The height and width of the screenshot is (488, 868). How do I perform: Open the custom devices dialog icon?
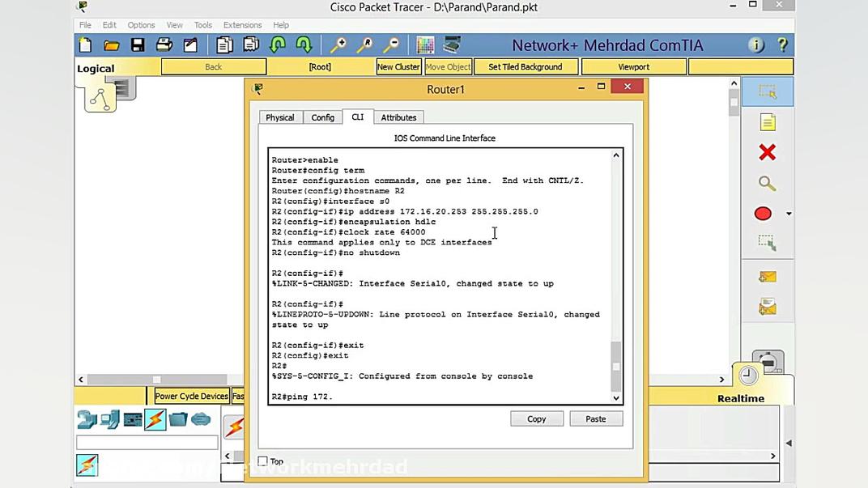pyautogui.click(x=452, y=45)
